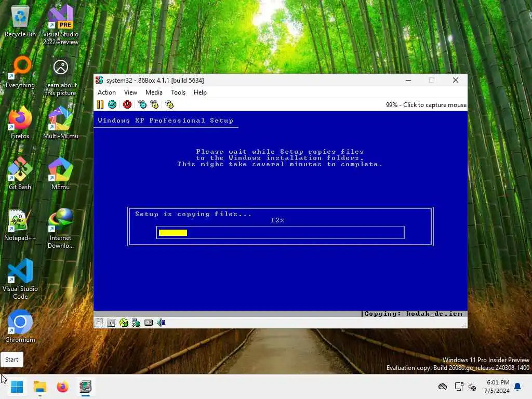Screen dimensions: 532x399
Task: Pause the emulation with the pause icon
Action: click(x=100, y=104)
